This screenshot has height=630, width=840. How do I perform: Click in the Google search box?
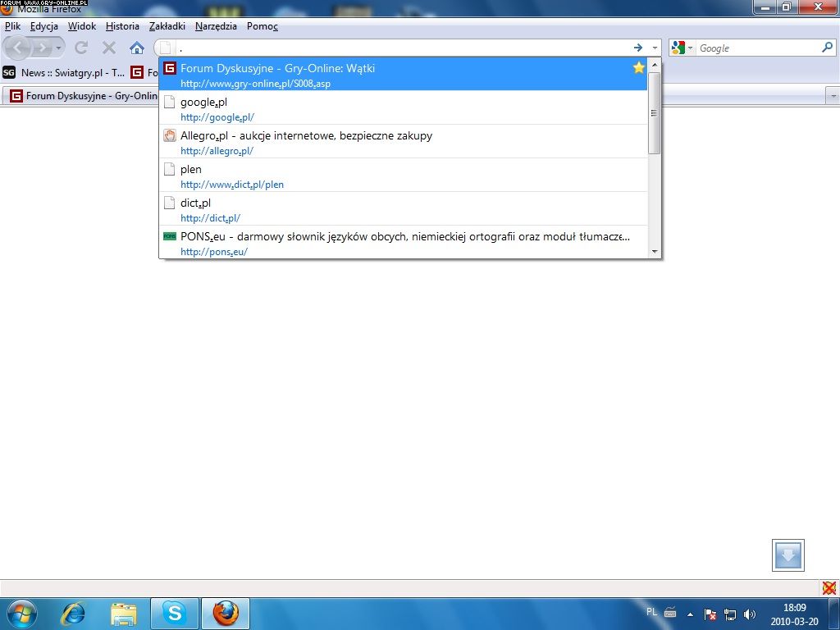coord(757,48)
